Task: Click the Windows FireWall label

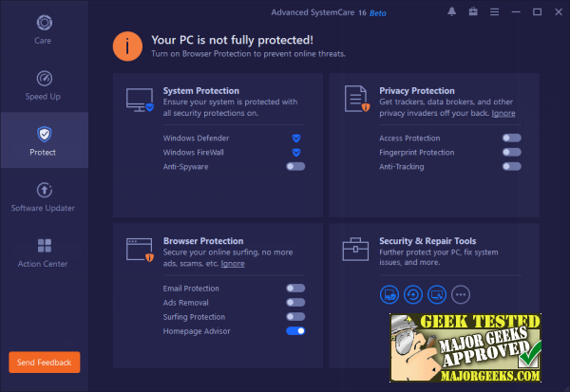Action: click(x=194, y=152)
